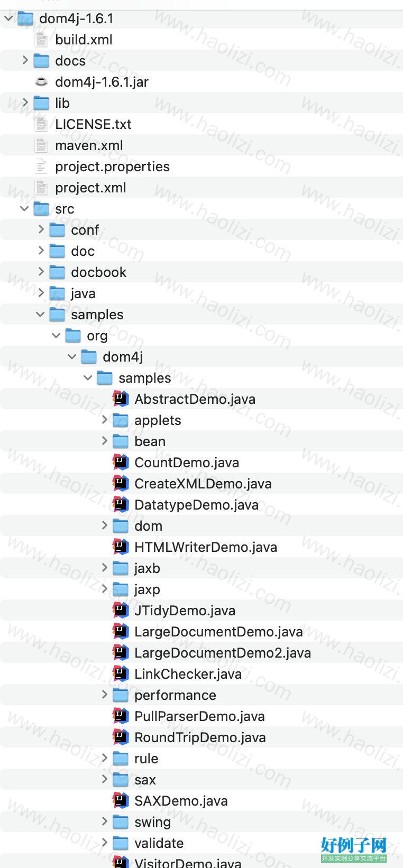Click the LargeDocumentDemo.java IntelliJ icon
Screen dimensions: 403x868
pos(121,631)
